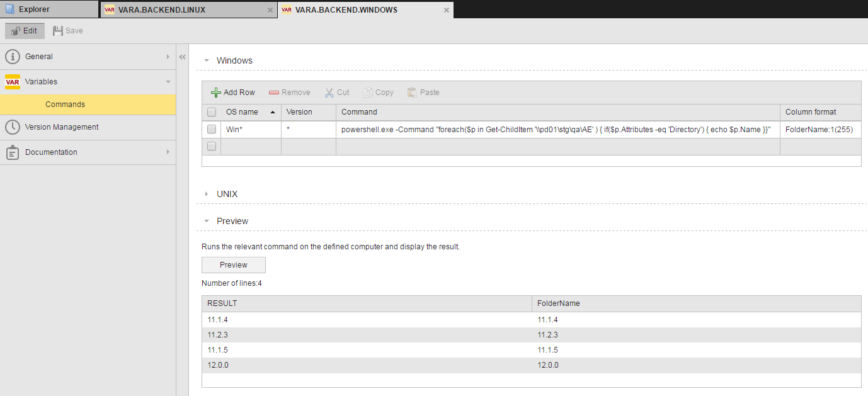This screenshot has width=868, height=396.
Task: Tick the select-all checkbox in table header
Action: [212, 112]
